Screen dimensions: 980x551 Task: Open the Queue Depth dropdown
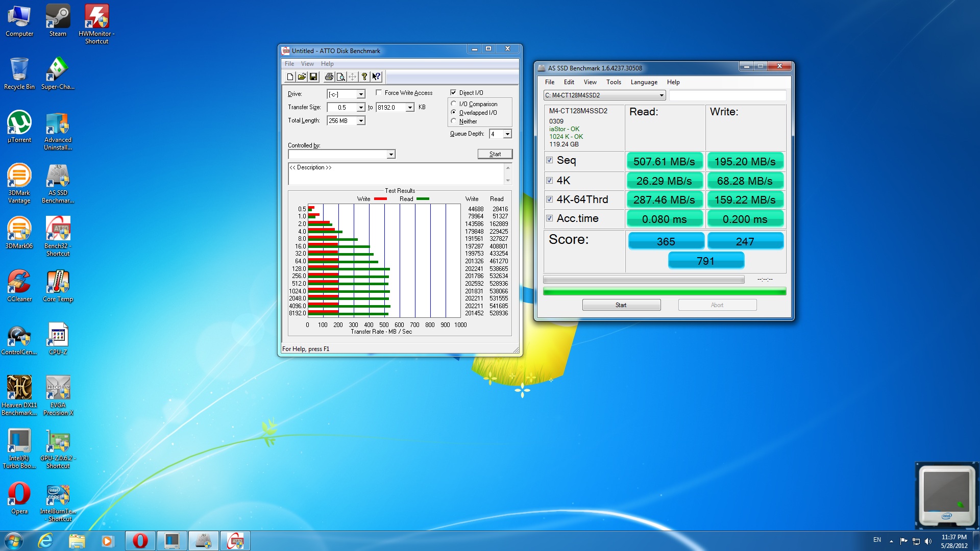pyautogui.click(x=507, y=134)
